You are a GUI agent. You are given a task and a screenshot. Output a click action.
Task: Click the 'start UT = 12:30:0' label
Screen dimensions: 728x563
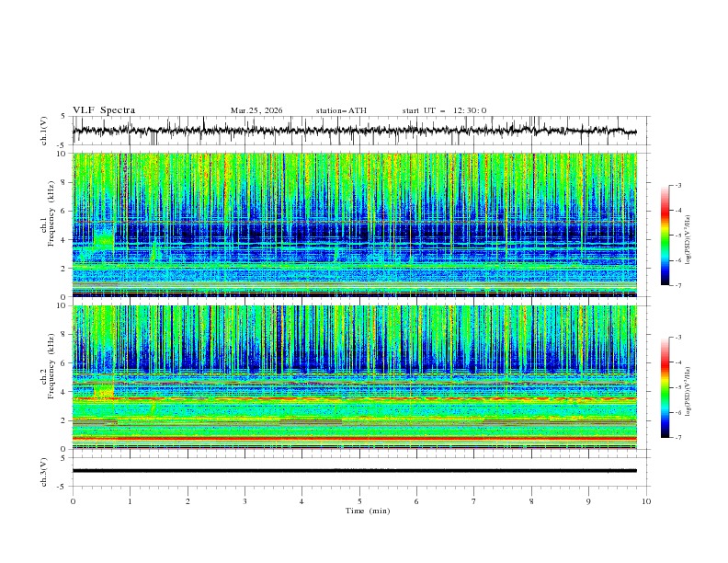pyautogui.click(x=444, y=110)
